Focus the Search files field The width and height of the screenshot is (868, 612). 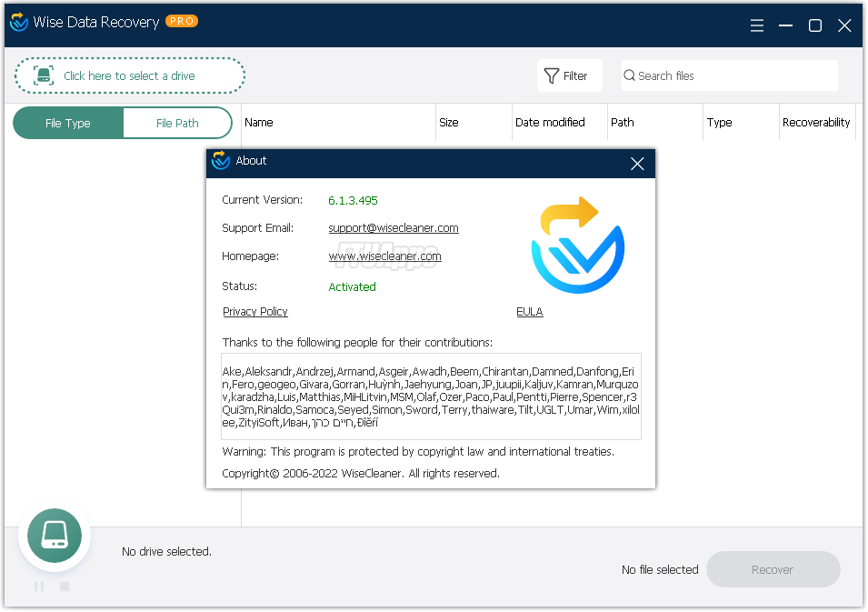[x=729, y=75]
